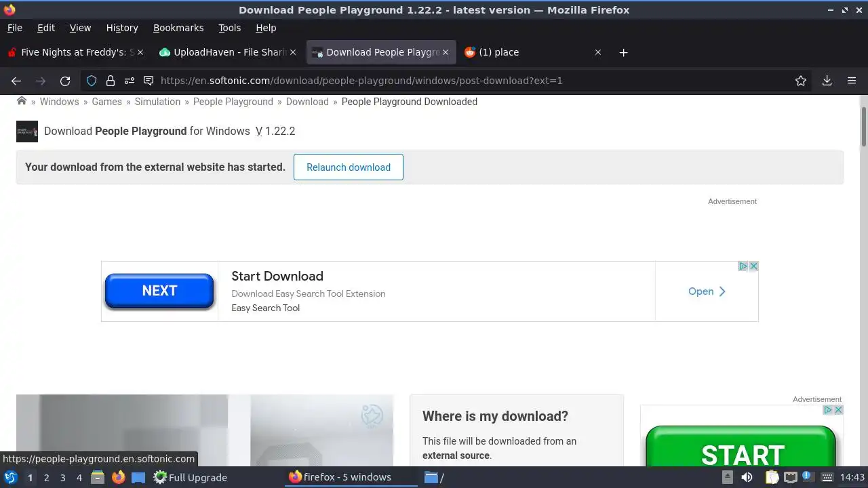Open the Windows breadcrumb link
Viewport: 868px width, 488px height.
(x=59, y=102)
